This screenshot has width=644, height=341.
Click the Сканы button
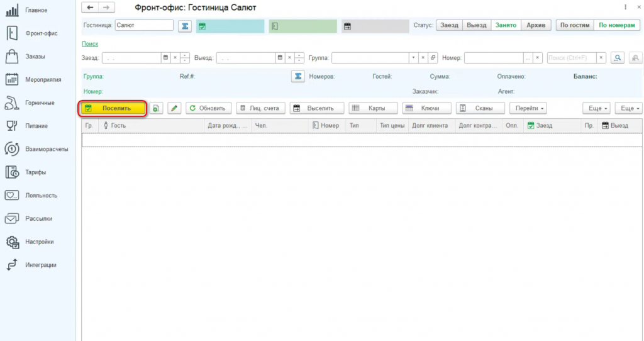point(480,108)
